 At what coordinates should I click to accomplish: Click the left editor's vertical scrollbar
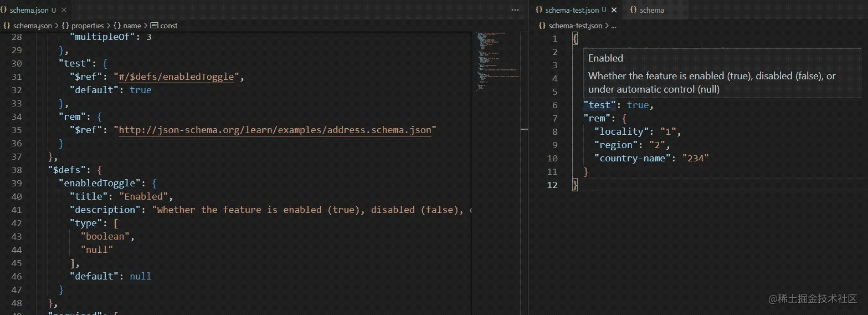pos(524,172)
